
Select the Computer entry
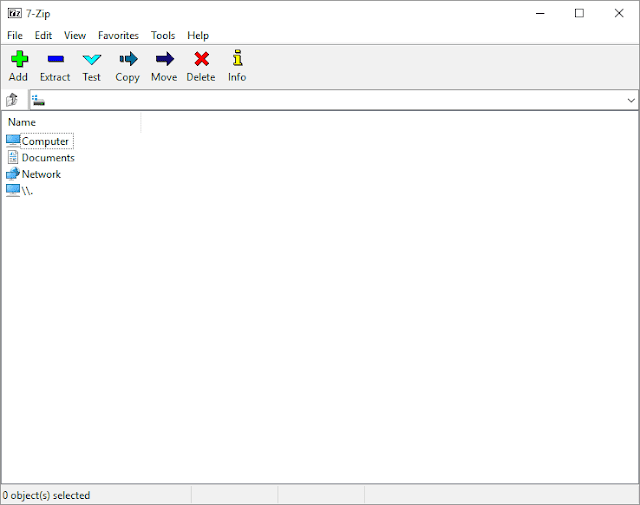45,141
